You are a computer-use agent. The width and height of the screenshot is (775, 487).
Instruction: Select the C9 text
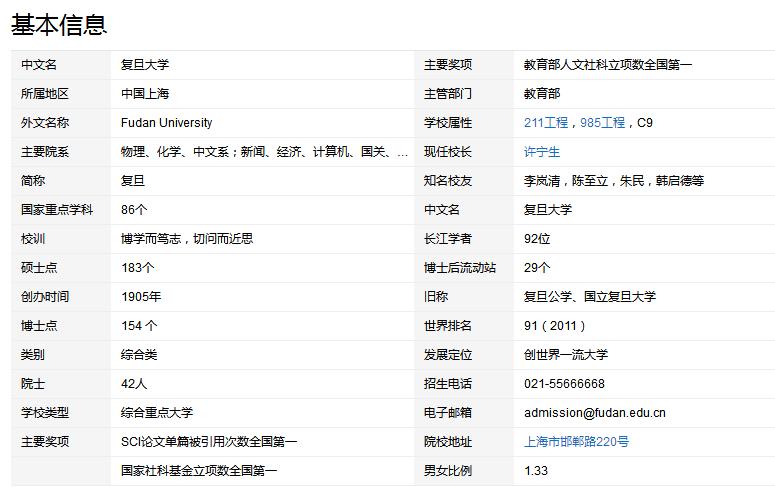(x=645, y=123)
